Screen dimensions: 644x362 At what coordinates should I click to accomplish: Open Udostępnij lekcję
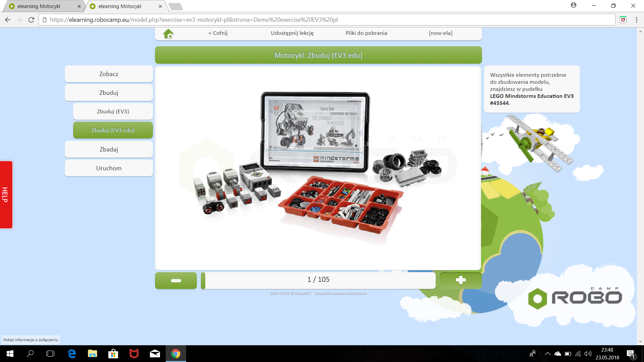click(292, 33)
